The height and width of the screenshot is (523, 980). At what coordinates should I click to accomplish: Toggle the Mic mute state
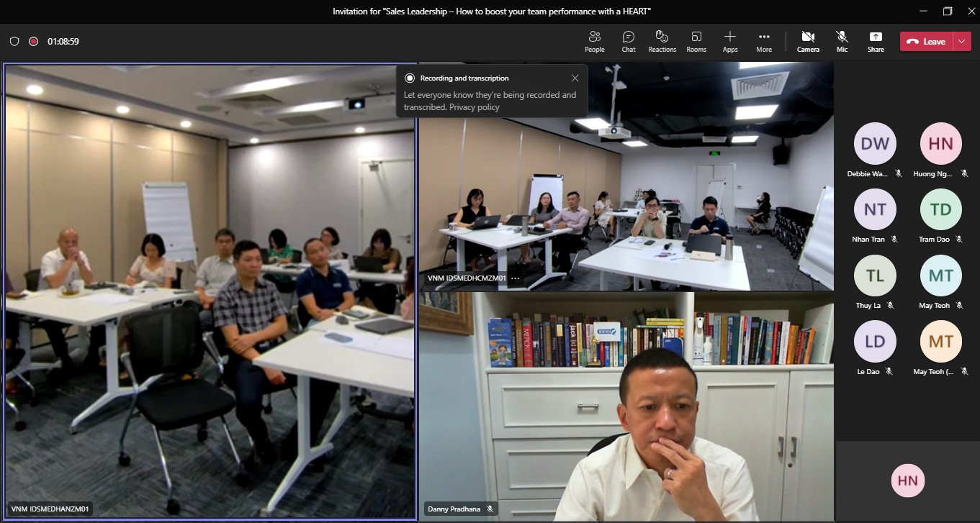pos(842,42)
